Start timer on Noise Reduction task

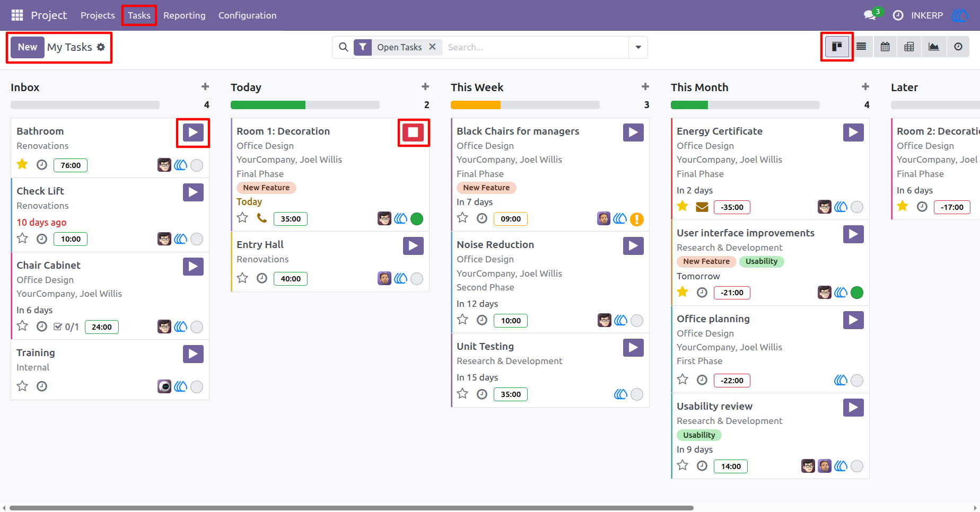click(x=633, y=246)
